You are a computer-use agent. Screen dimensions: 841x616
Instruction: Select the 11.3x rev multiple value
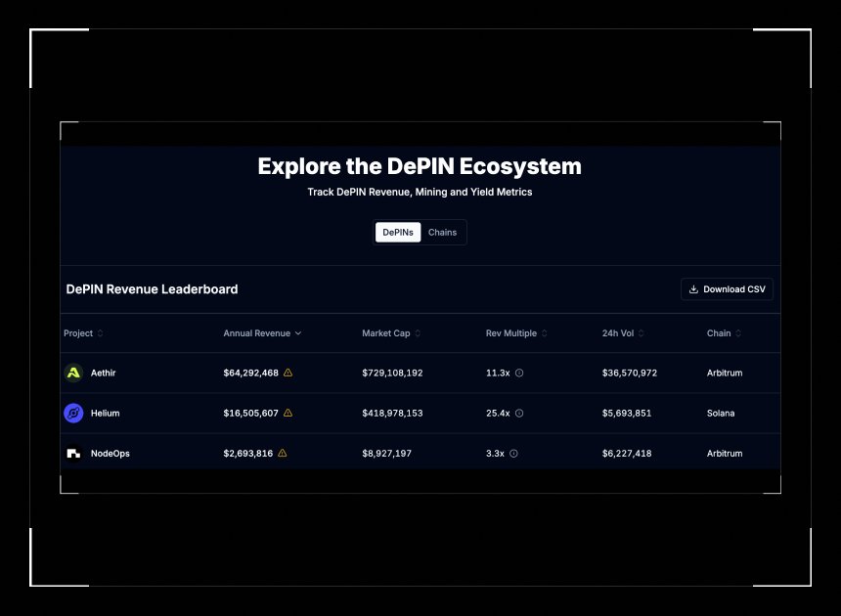(498, 373)
